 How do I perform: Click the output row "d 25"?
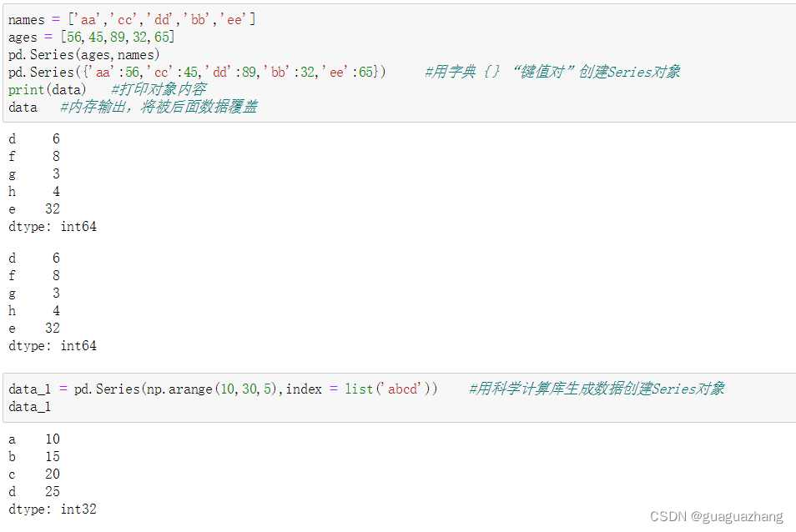pyautogui.click(x=34, y=491)
